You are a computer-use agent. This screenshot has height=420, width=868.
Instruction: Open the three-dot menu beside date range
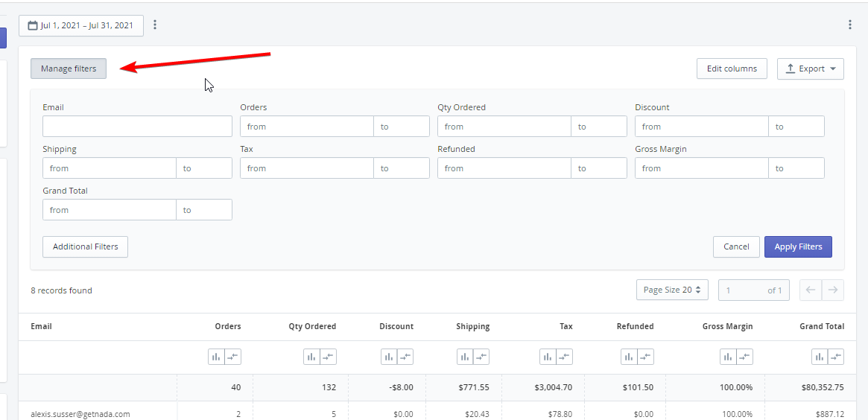155,25
